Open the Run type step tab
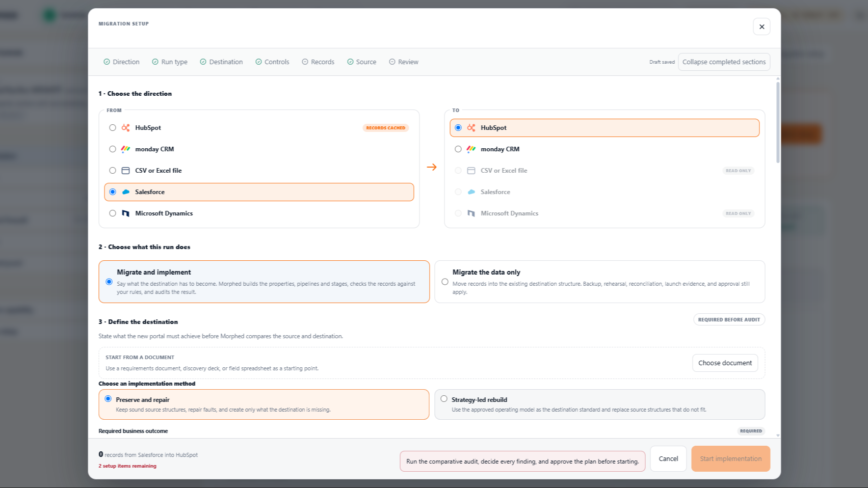This screenshot has height=488, width=868. click(x=170, y=62)
